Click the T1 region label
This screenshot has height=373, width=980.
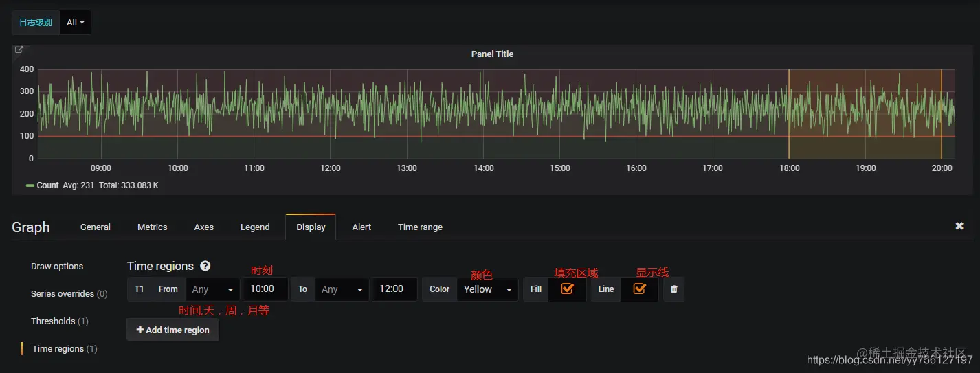click(x=140, y=289)
